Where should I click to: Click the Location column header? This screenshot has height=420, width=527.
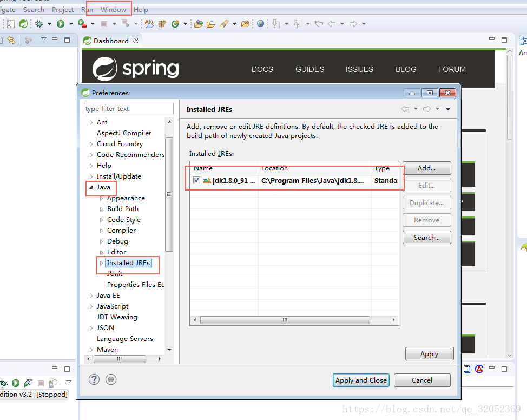(x=314, y=168)
